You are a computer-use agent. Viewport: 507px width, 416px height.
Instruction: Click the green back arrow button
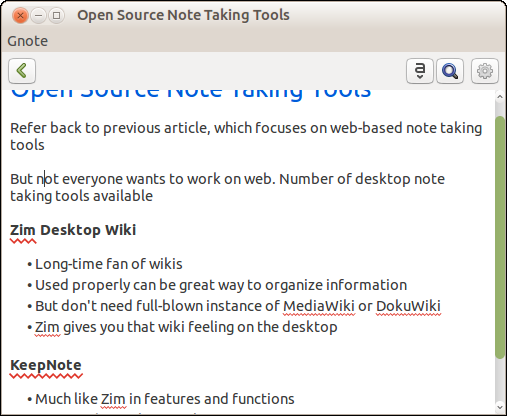tap(22, 71)
